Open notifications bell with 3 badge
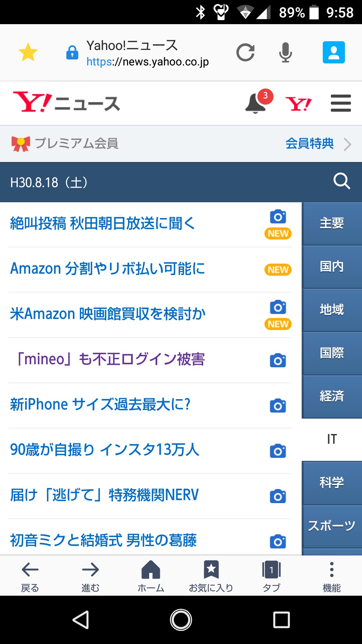This screenshot has height=644, width=362. point(256,103)
